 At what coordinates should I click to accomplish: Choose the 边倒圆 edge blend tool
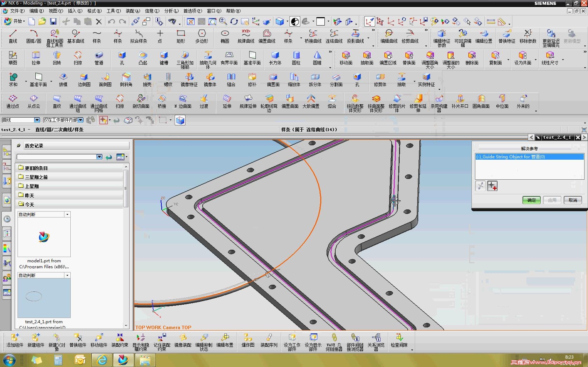point(84,79)
